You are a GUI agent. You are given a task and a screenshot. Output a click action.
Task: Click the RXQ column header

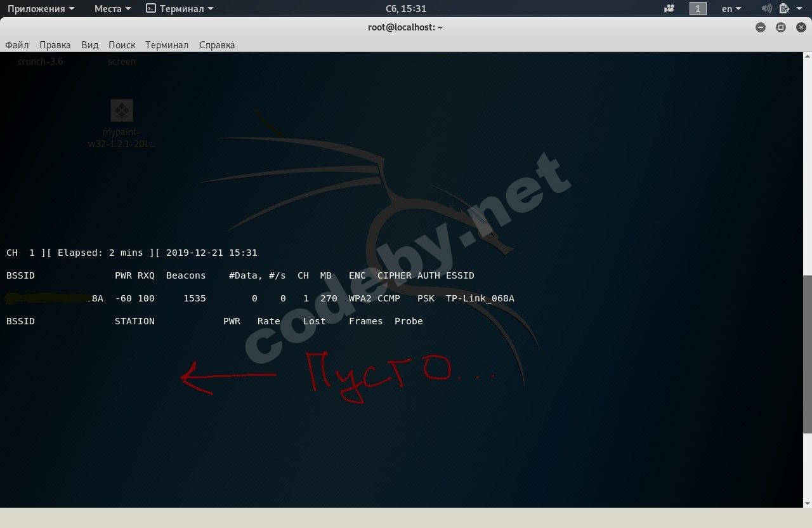[146, 275]
